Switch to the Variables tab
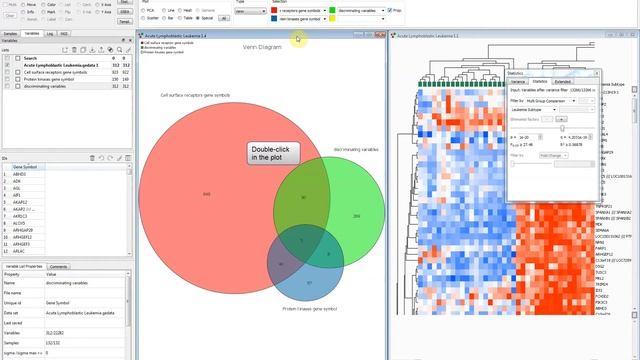 (x=32, y=33)
